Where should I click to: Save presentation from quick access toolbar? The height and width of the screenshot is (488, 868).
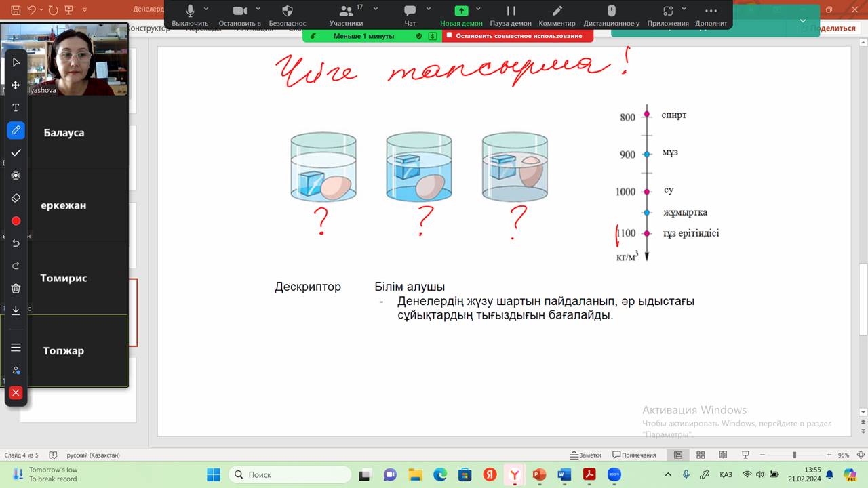(16, 10)
